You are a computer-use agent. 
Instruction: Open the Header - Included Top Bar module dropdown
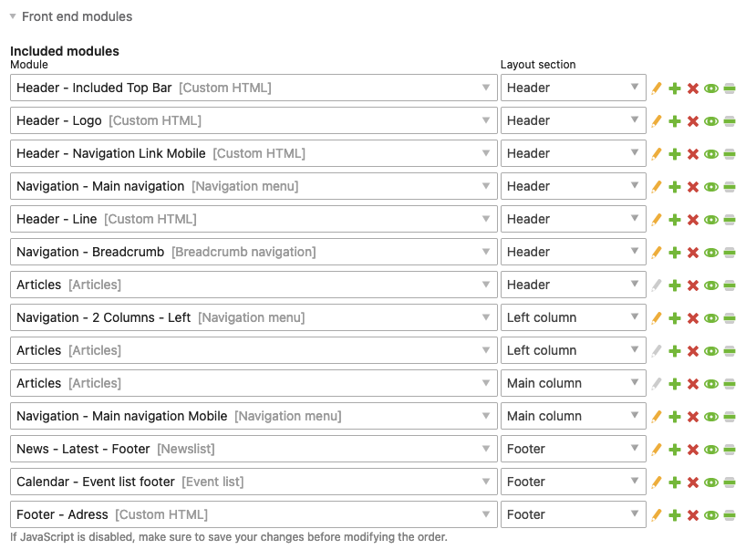pyautogui.click(x=254, y=88)
